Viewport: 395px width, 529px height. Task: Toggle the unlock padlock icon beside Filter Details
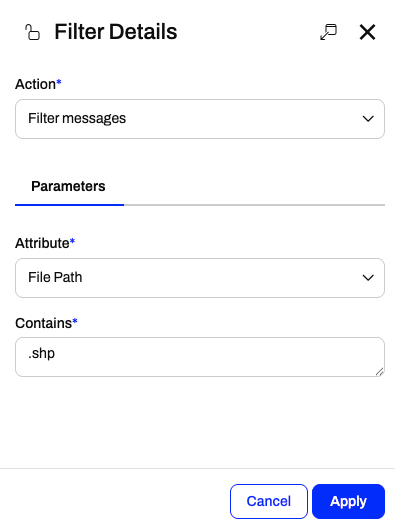click(32, 32)
